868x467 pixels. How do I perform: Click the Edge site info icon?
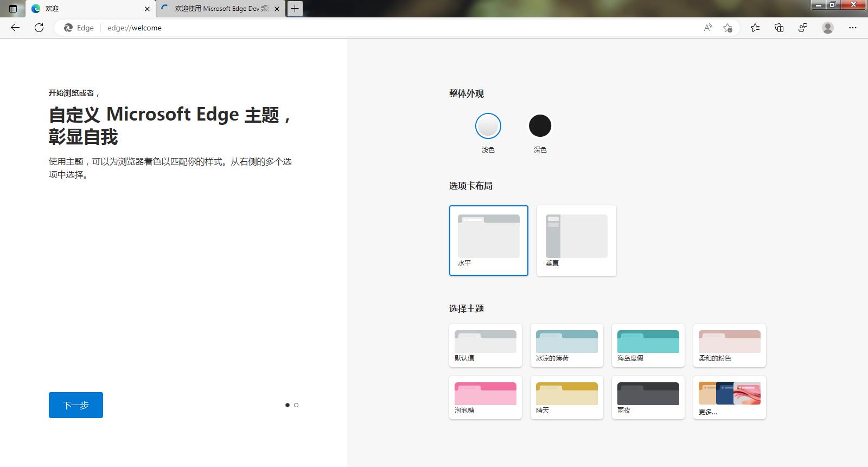coord(79,28)
